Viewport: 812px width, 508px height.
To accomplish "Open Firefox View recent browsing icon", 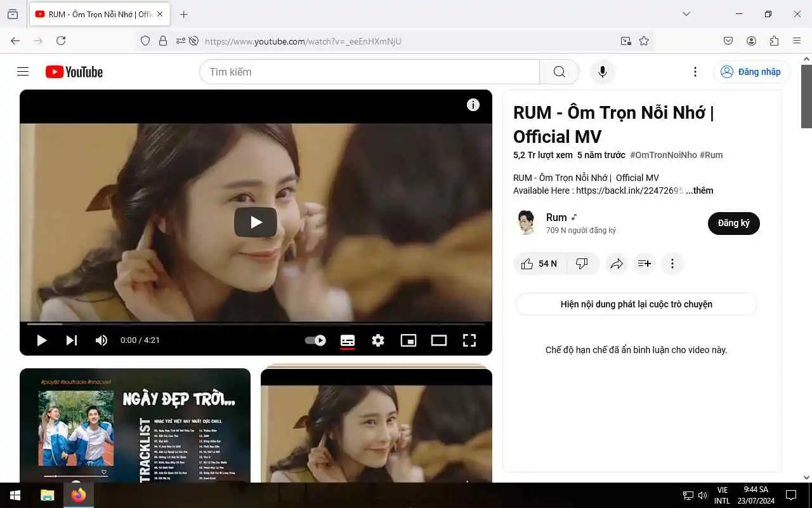I will 13,14.
